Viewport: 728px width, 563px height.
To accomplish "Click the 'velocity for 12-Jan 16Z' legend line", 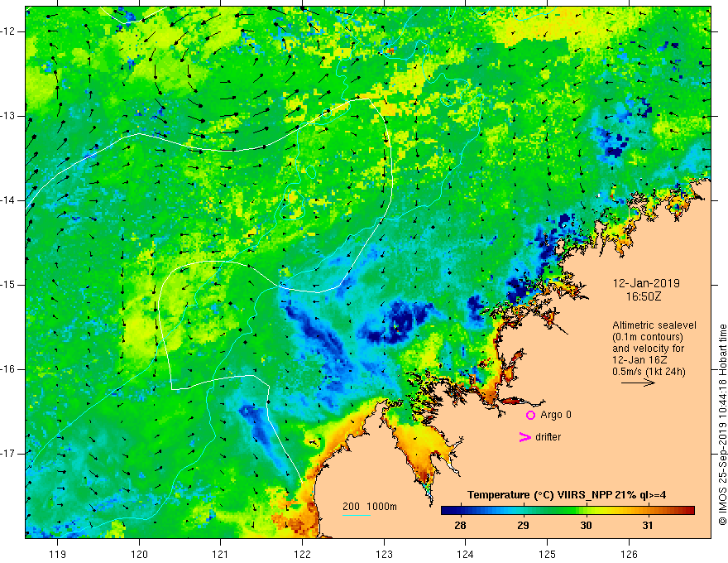I will pyautogui.click(x=649, y=354).
